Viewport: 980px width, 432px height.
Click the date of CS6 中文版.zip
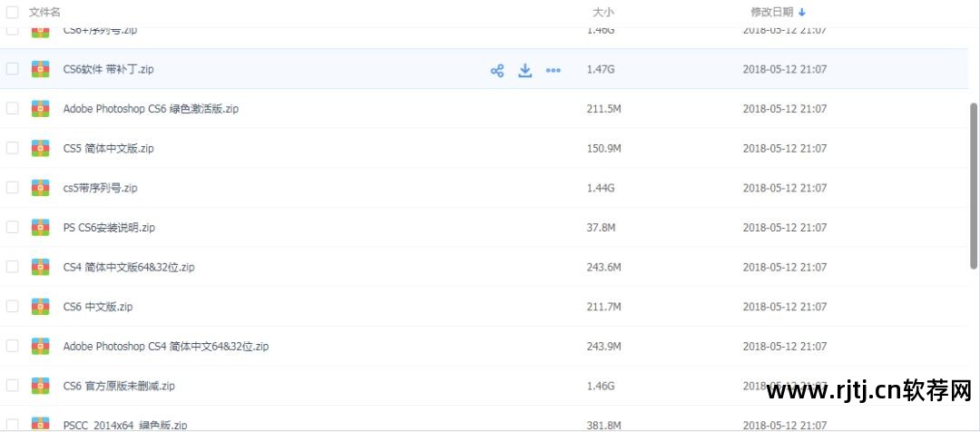pos(784,307)
